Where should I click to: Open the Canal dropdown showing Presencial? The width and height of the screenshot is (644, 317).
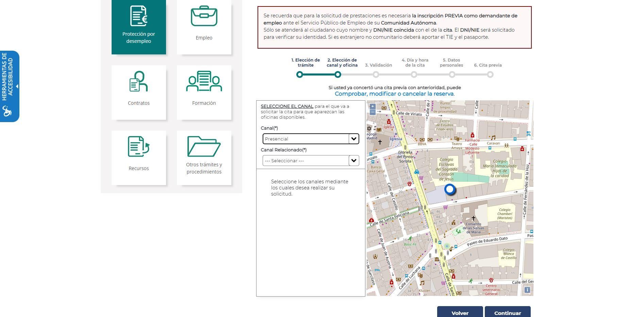pos(311,139)
